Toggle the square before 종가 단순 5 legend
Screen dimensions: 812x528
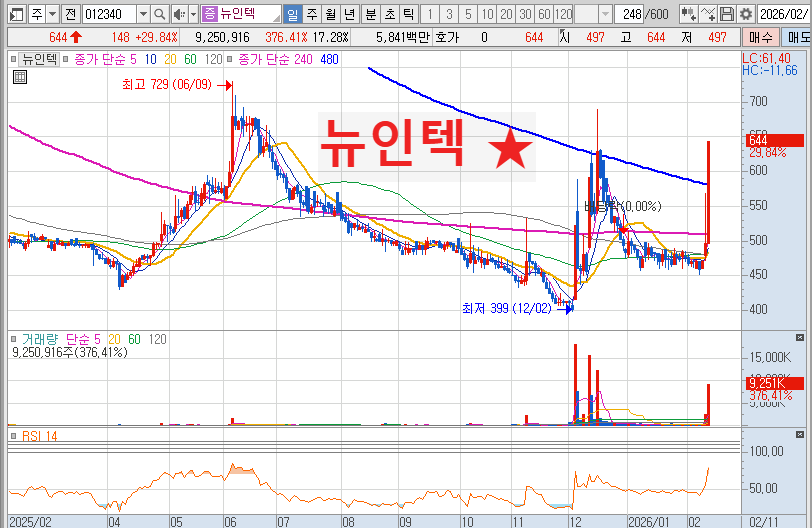(x=66, y=59)
